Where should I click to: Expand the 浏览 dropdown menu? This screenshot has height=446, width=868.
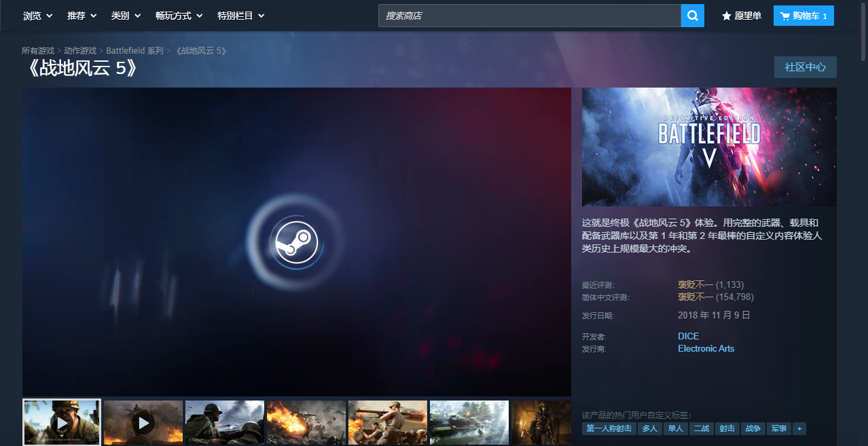click(38, 16)
